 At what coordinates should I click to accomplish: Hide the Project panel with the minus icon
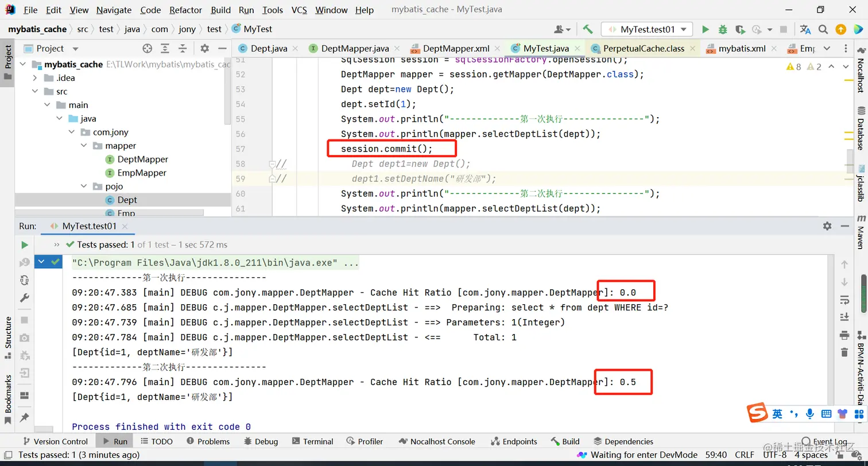coord(222,48)
